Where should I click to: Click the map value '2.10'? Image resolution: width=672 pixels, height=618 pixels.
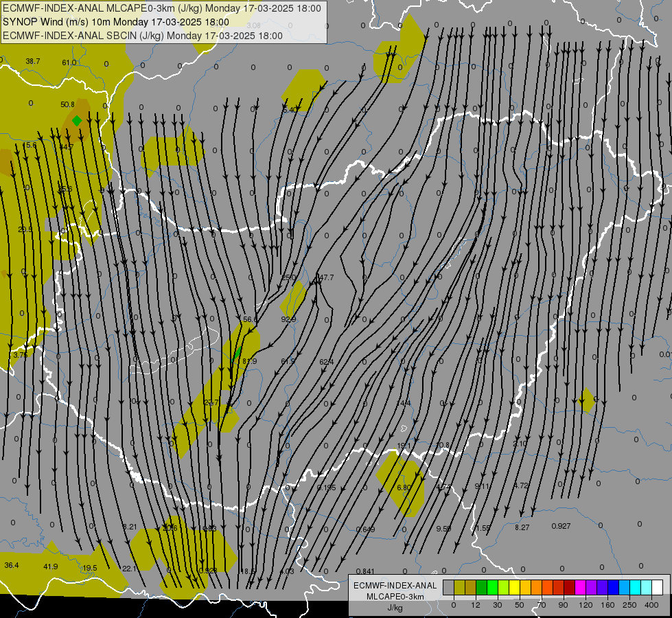coord(520,444)
